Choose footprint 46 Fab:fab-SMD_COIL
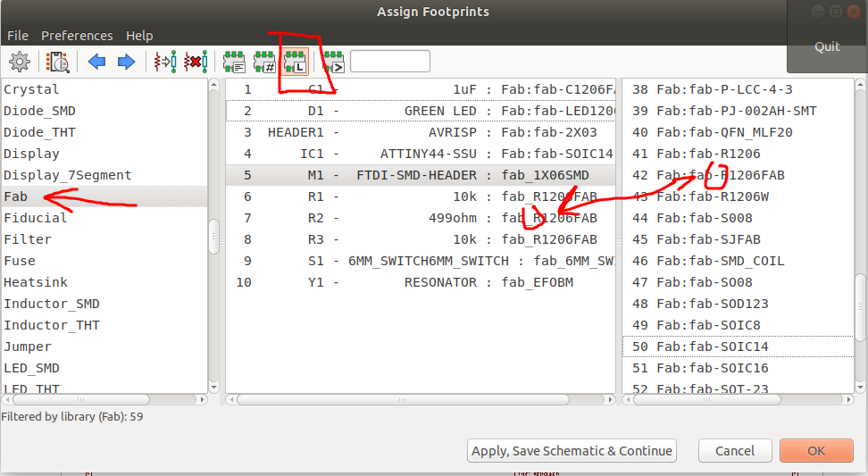Image resolution: width=868 pixels, height=476 pixels. (738, 261)
